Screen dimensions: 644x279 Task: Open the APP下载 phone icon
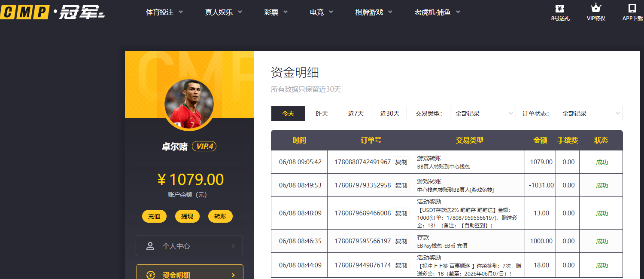point(632,8)
